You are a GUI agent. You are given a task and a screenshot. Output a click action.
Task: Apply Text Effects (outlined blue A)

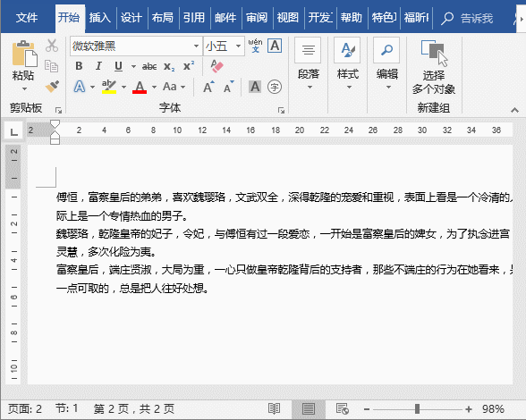(79, 87)
